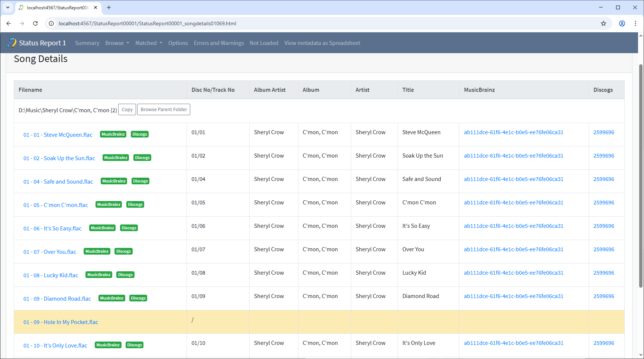This screenshot has height=359, width=644.
Task: Open MusicBrainz ID link for Steve McQueen
Action: coord(514,132)
